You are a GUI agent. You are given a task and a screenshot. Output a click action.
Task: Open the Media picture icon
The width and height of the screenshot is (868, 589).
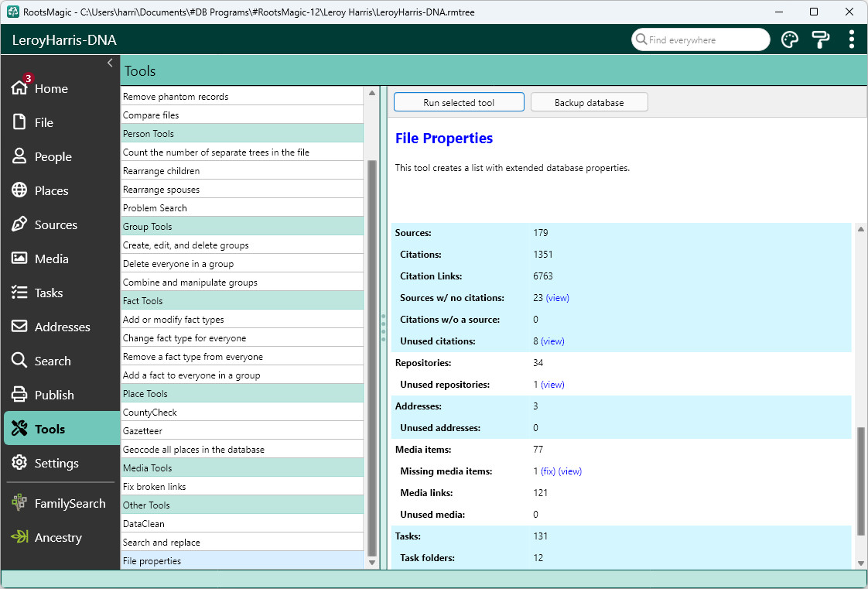pyautogui.click(x=19, y=258)
